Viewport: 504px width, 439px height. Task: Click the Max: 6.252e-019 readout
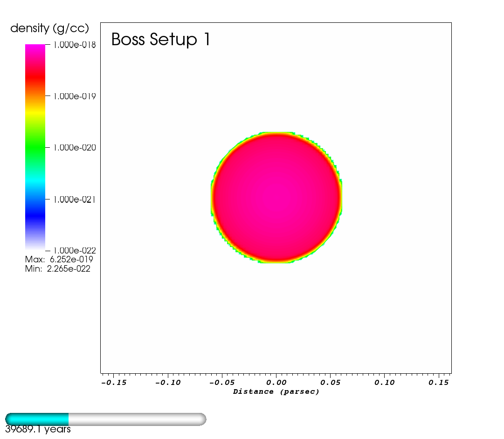(59, 260)
